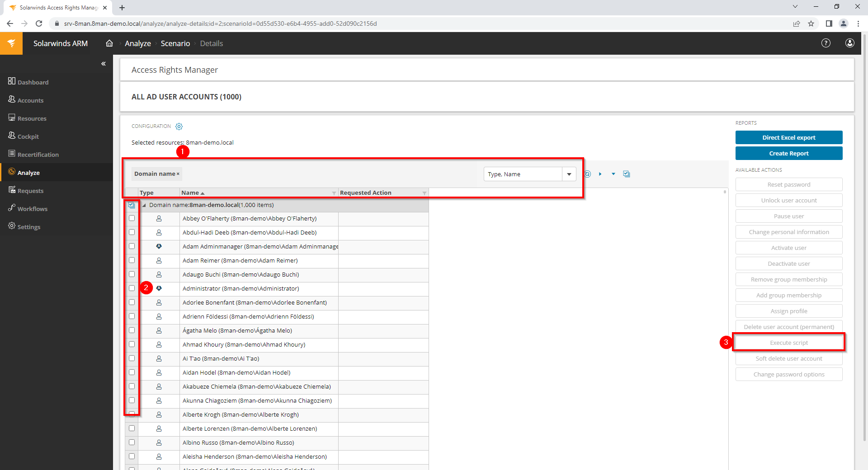Click the home icon in the breadcrumb
Screen dimensions: 868x470
109,43
